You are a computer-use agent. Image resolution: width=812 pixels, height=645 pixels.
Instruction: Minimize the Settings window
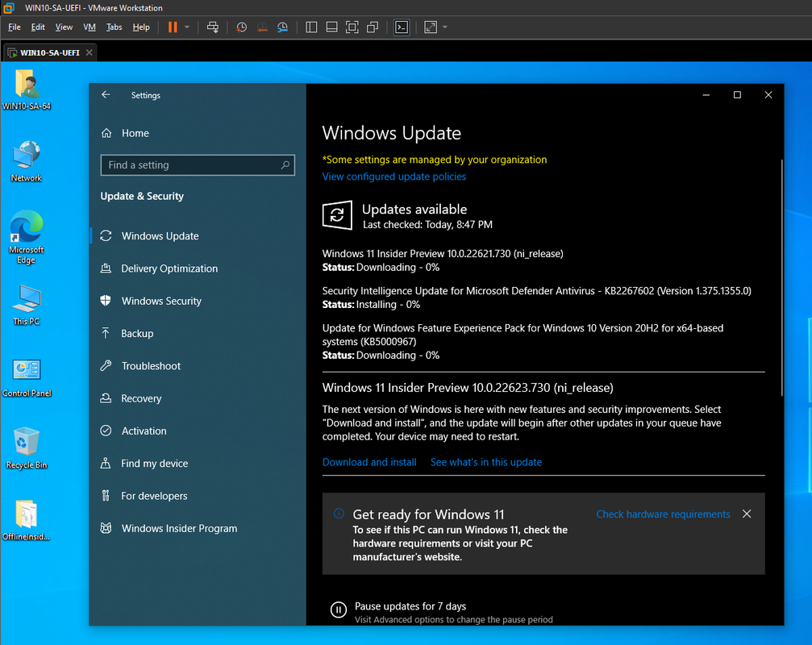pos(706,95)
